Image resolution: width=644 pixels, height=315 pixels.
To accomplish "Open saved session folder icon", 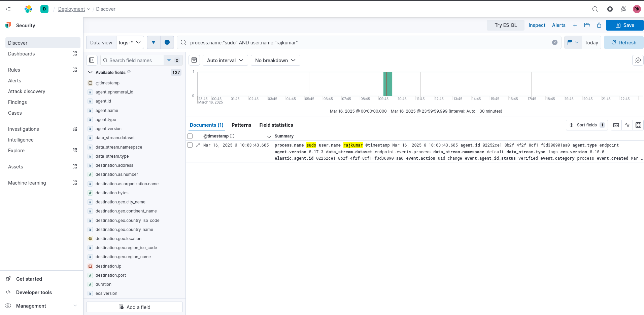I will [587, 25].
